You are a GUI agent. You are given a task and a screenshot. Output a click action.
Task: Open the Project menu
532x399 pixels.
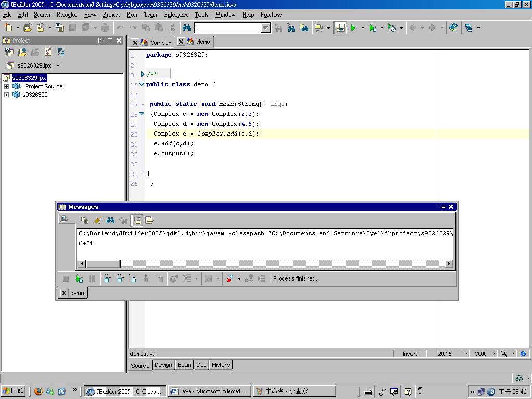pos(112,15)
